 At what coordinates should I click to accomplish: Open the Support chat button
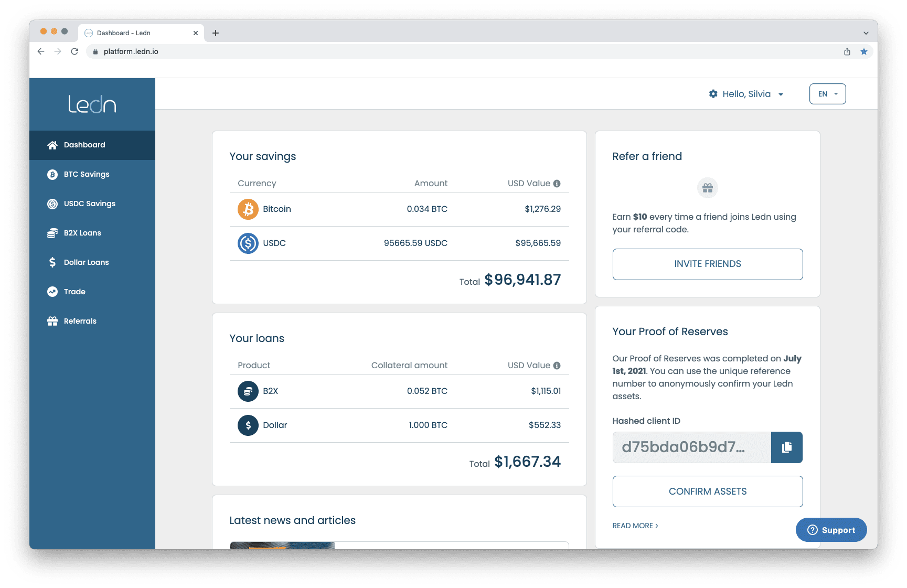tap(831, 530)
